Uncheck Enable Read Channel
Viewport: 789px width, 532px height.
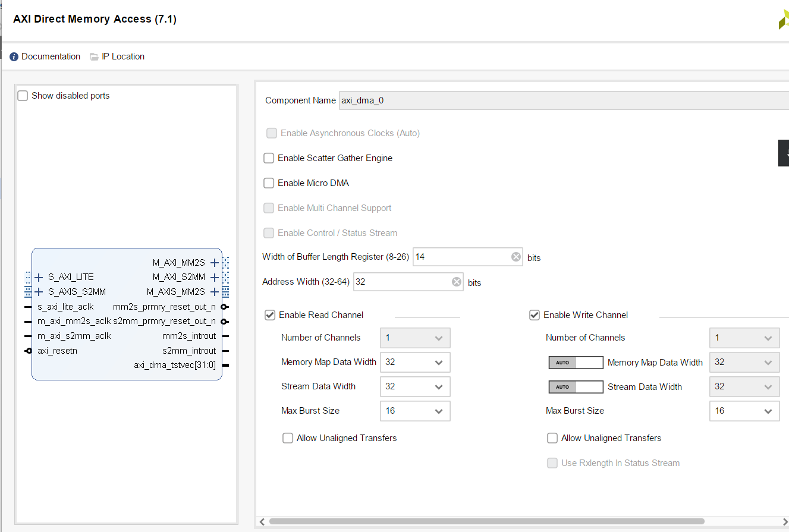coord(270,315)
